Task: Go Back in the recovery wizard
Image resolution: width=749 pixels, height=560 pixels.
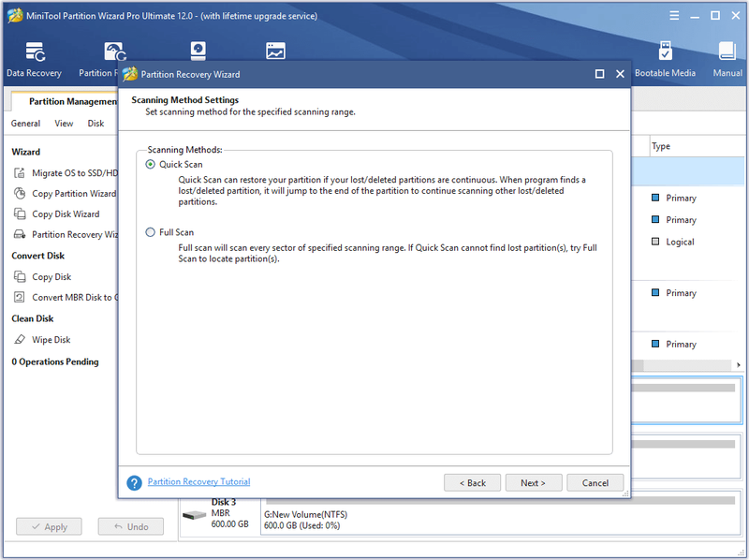Action: [473, 482]
